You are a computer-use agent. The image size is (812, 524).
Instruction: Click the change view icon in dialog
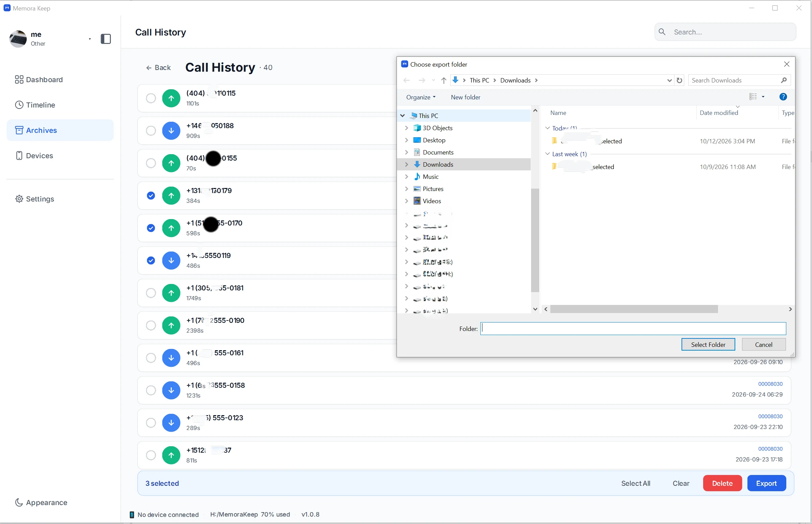point(753,97)
